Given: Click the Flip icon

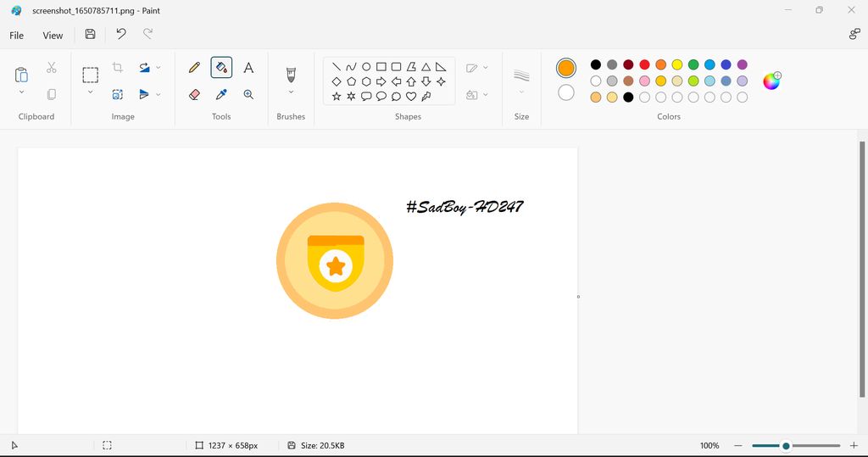Looking at the screenshot, I should [144, 94].
